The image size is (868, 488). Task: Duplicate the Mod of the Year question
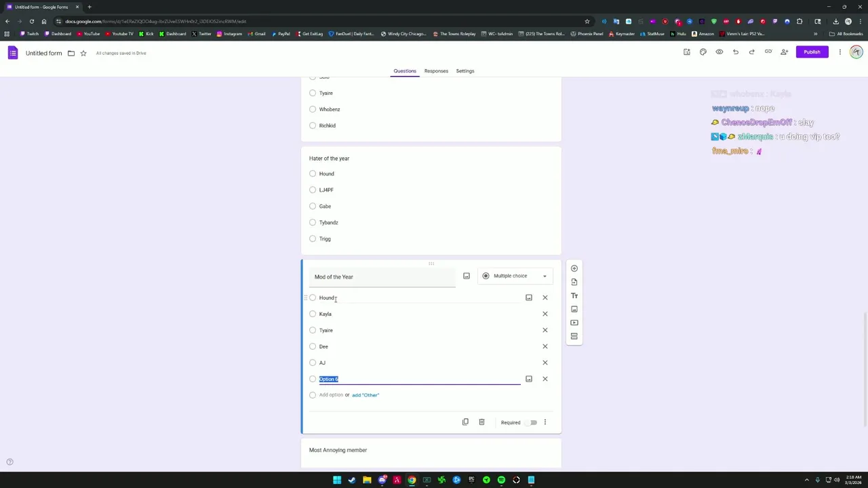pos(465,422)
